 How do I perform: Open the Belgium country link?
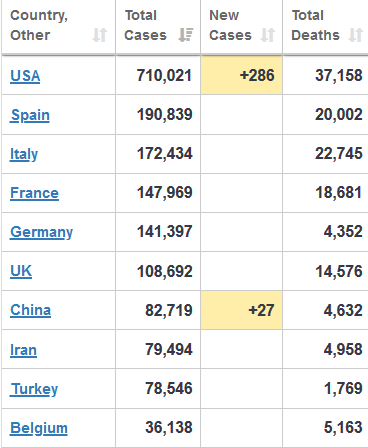point(39,428)
